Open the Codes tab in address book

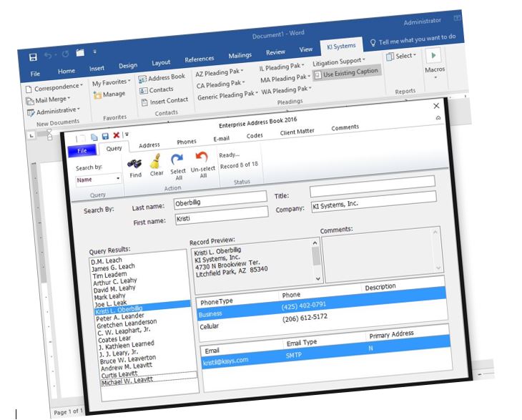pos(255,136)
